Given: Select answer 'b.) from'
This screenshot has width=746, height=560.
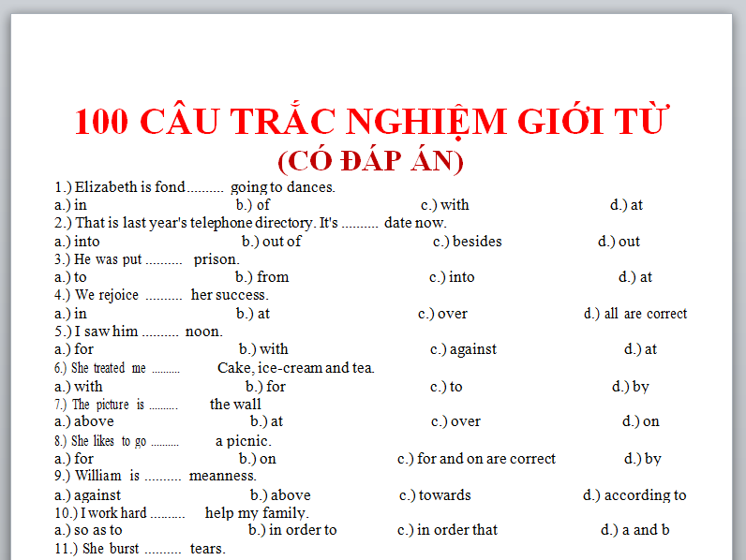Looking at the screenshot, I should (261, 277).
